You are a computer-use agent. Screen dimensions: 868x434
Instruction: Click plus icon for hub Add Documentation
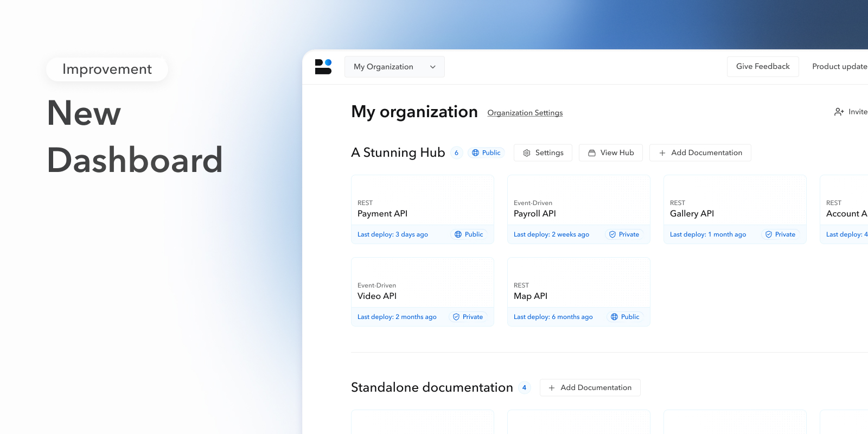662,153
